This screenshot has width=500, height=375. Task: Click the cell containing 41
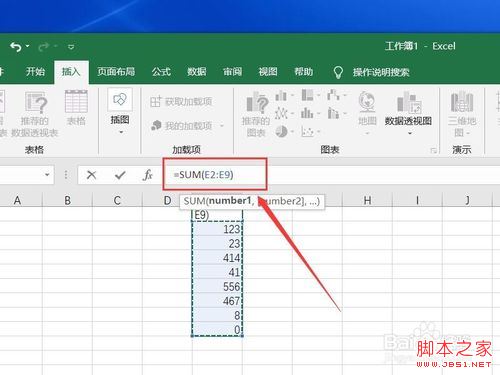coord(217,272)
